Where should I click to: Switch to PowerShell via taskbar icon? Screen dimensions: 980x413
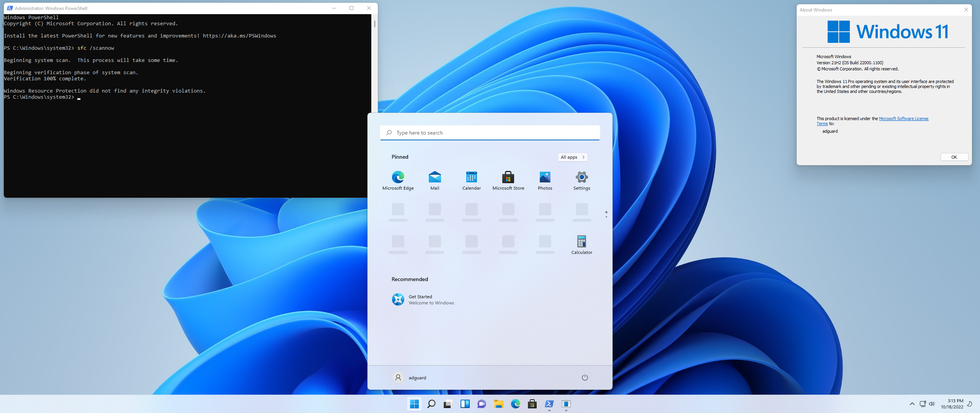pyautogui.click(x=549, y=404)
